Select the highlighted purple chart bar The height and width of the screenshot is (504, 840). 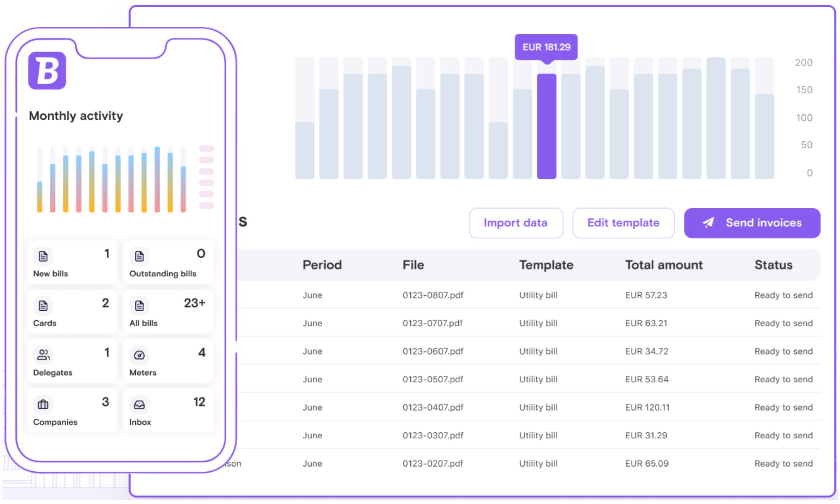(546, 126)
